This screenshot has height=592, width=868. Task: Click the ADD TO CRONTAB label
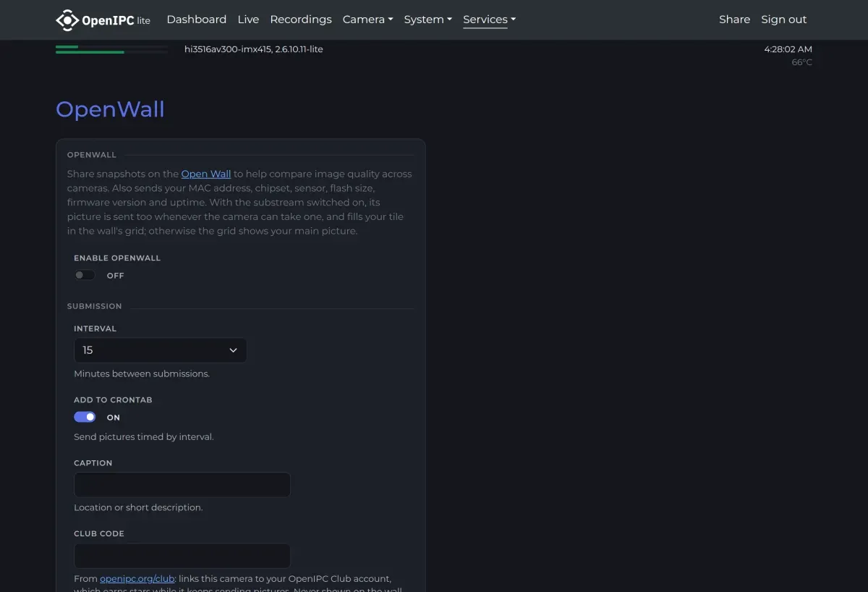(x=113, y=399)
